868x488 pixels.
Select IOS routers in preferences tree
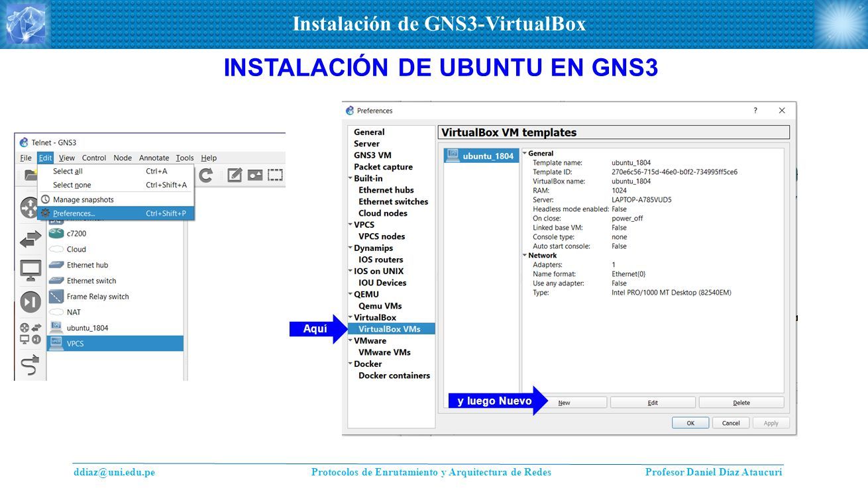(x=381, y=260)
